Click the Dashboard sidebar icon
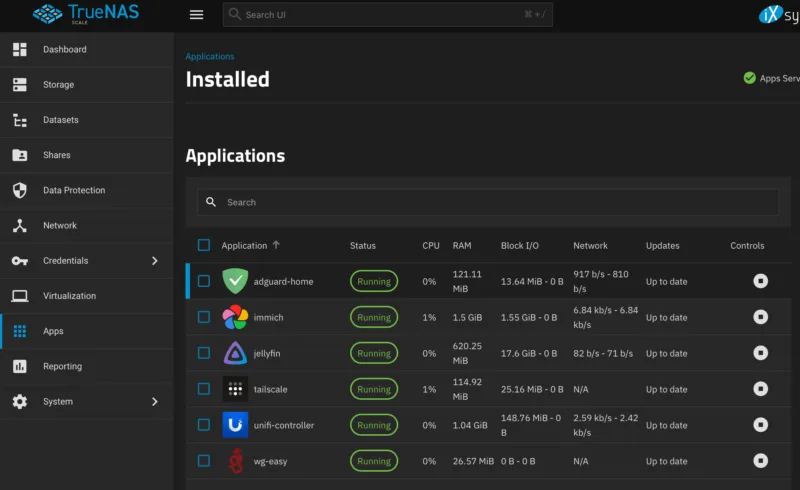The width and height of the screenshot is (800, 490). tap(20, 50)
